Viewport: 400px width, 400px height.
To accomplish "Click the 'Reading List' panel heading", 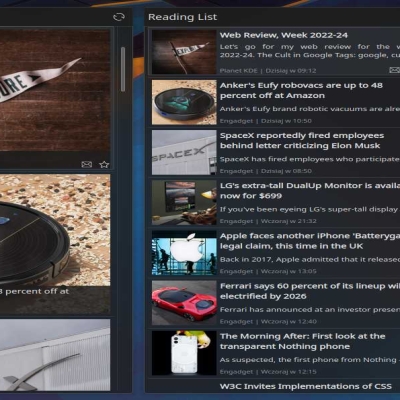I will tap(182, 17).
